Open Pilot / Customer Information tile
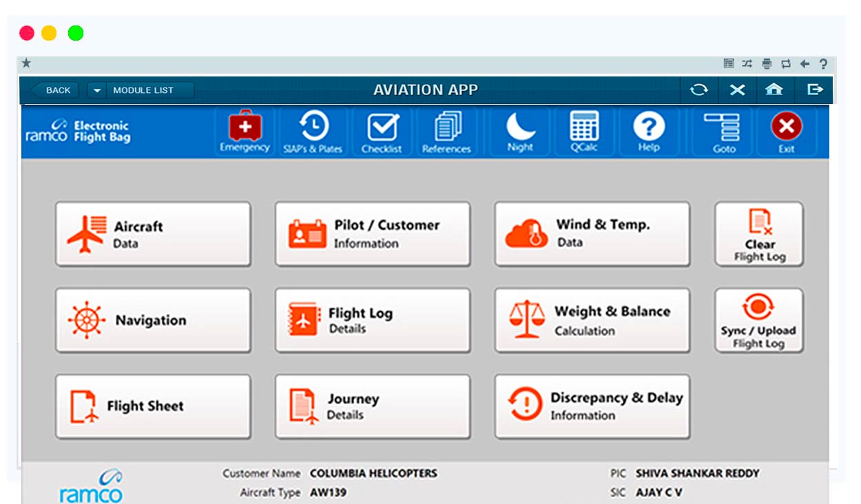This screenshot has width=861, height=504. pos(373,234)
